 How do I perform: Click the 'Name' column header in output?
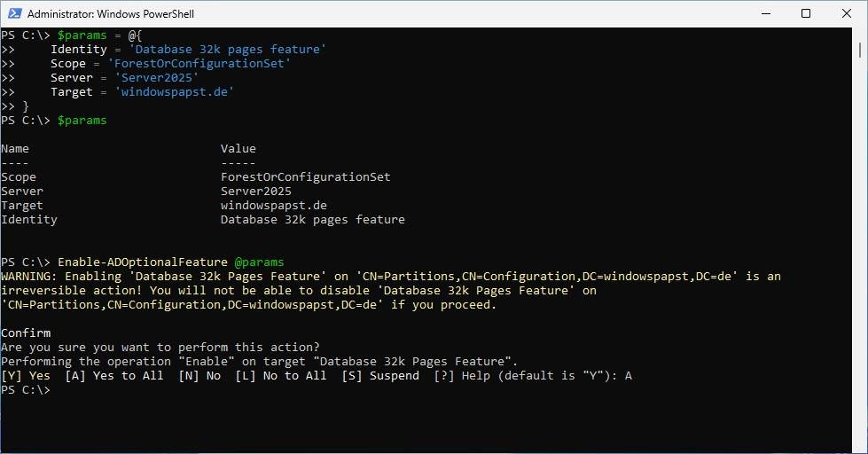[15, 149]
